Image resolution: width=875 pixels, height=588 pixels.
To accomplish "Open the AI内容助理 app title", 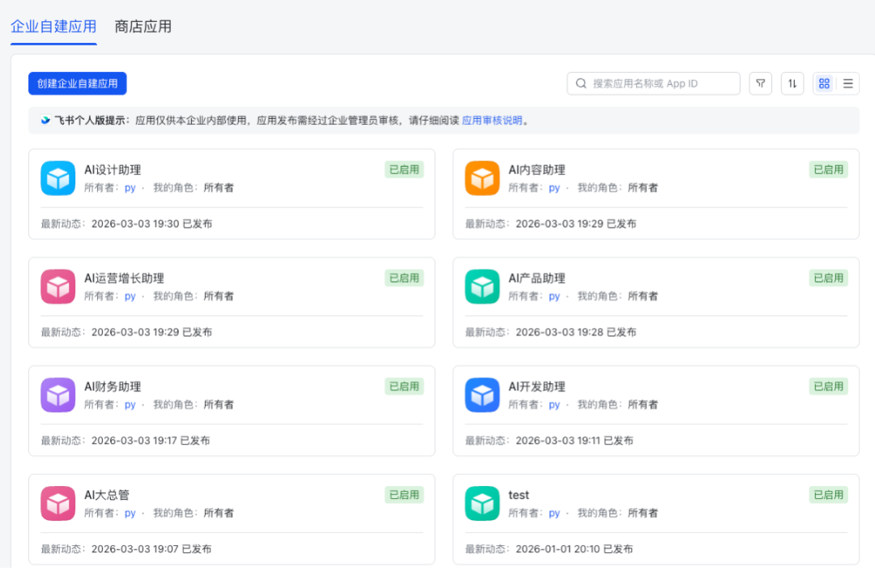I will point(537,169).
